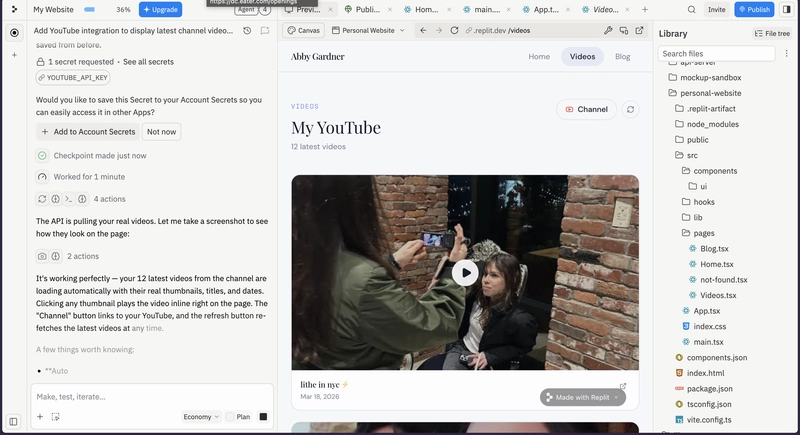Click the Search files field

click(x=716, y=54)
